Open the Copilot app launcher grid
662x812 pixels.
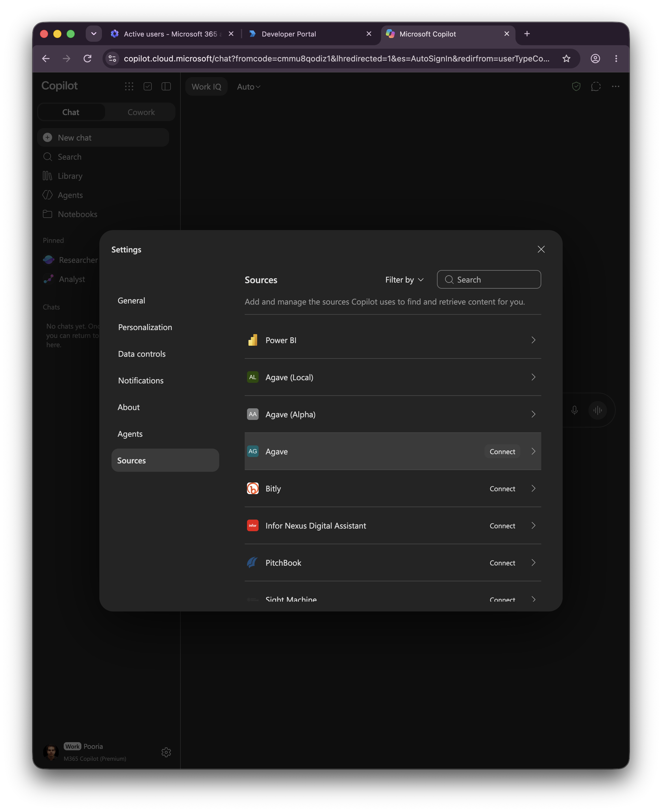pos(129,86)
